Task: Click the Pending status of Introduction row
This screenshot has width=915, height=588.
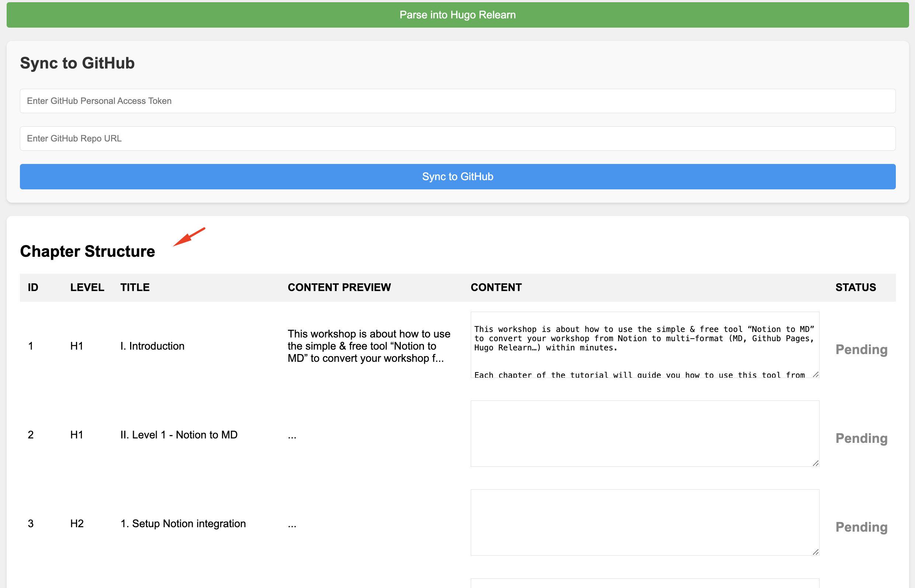Action: pos(861,349)
